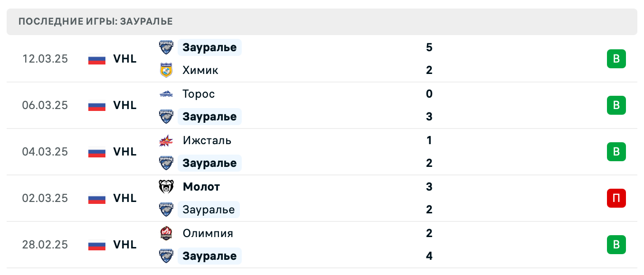Click the green В badge for the Химик match
Image resolution: width=644 pixels, height=275 pixels.
pyautogui.click(x=616, y=59)
